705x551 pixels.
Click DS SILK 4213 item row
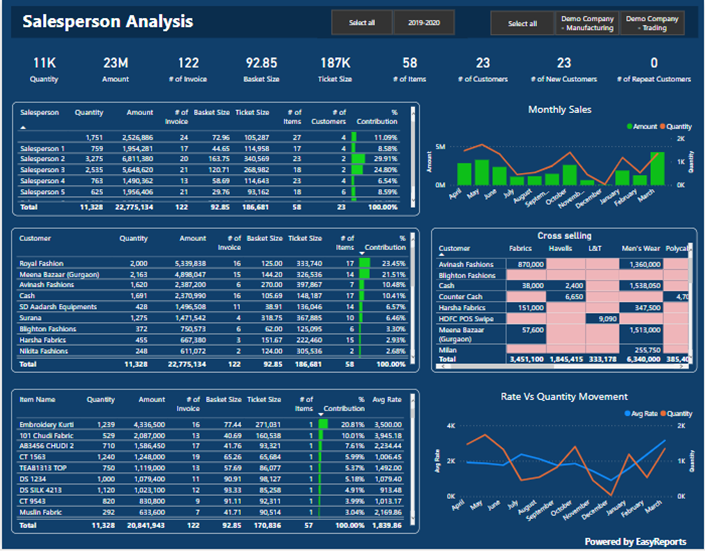click(210, 490)
